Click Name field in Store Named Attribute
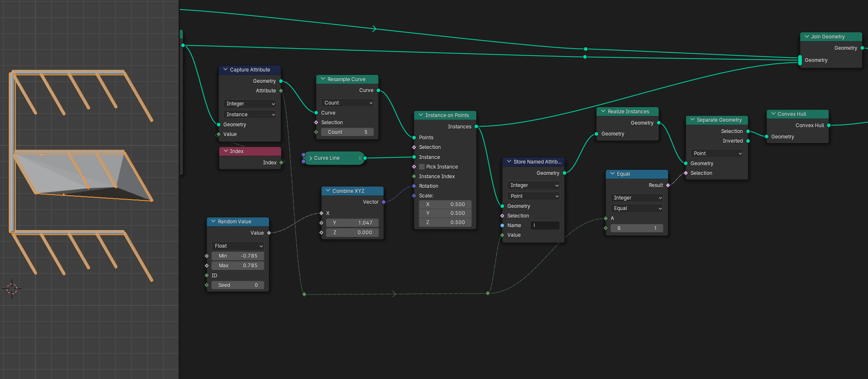 tap(545, 225)
